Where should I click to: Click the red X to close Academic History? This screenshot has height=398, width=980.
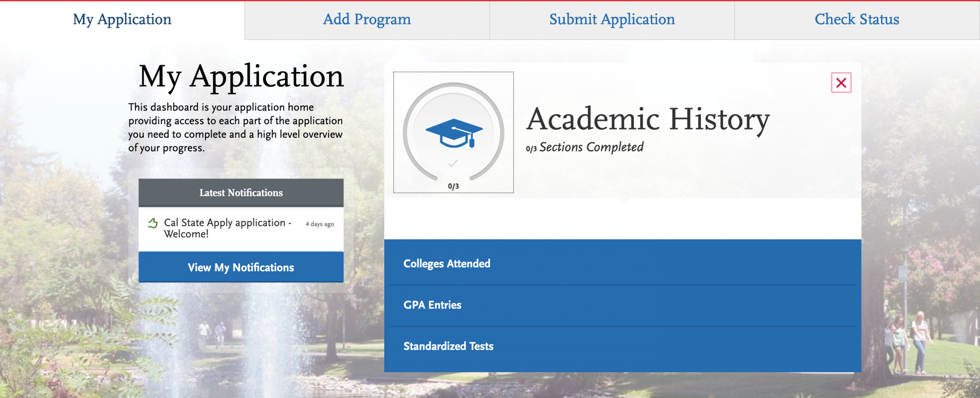[x=841, y=83]
